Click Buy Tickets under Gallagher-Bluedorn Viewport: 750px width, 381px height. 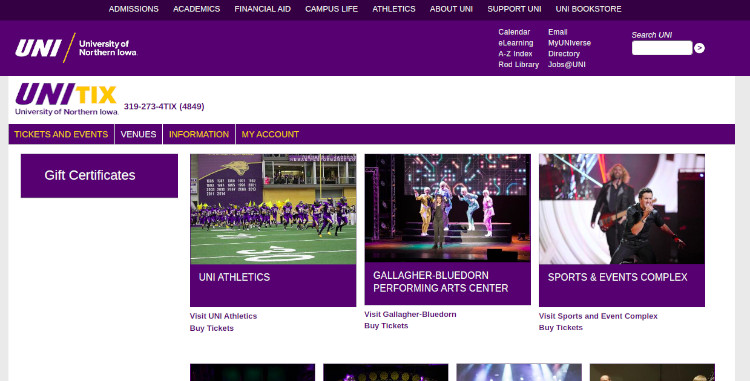pyautogui.click(x=386, y=326)
